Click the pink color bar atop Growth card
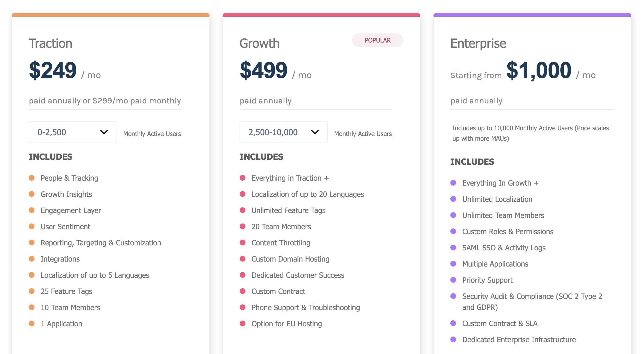This screenshot has height=354, width=644. pos(321,14)
